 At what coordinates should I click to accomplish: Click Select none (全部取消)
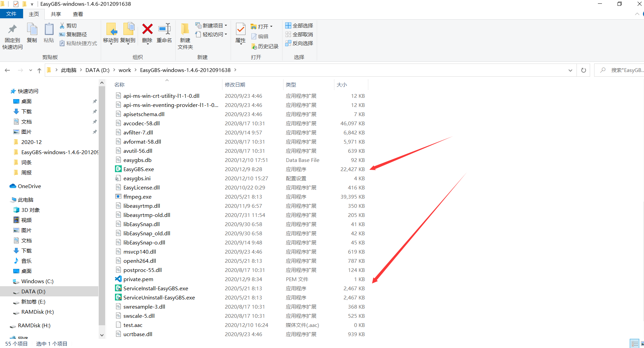(x=299, y=34)
